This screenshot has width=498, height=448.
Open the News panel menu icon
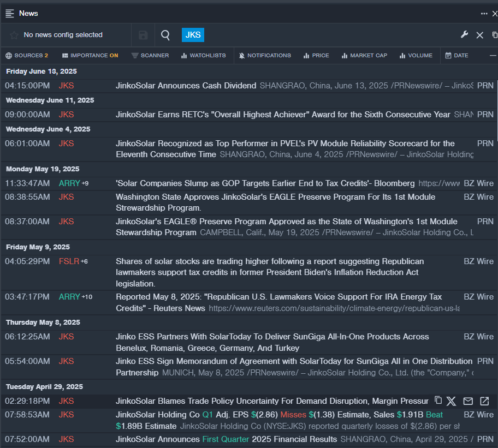10,13
